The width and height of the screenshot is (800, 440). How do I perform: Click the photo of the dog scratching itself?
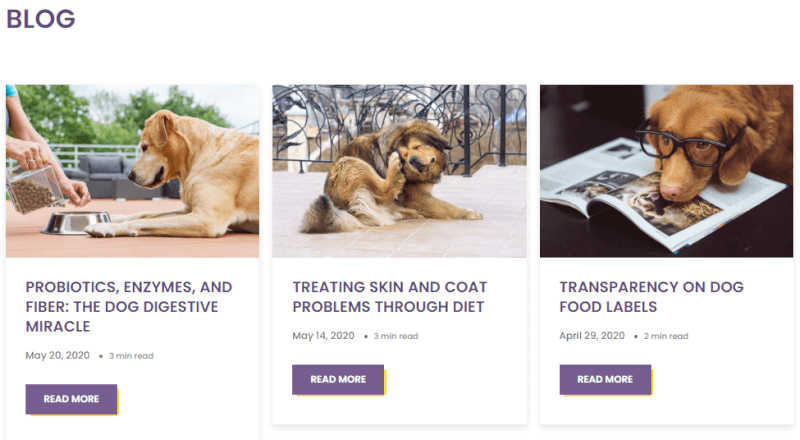[399, 171]
